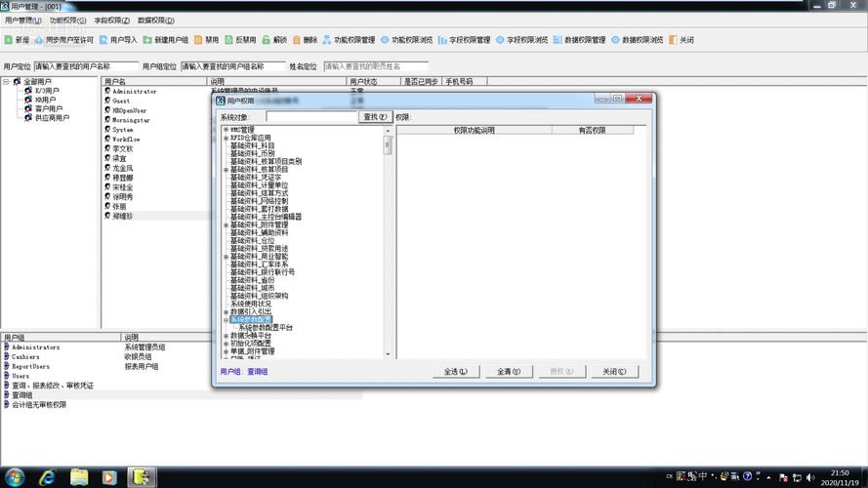The image size is (868, 488).
Task: Expand the 数据交换平台 node
Action: click(x=226, y=336)
